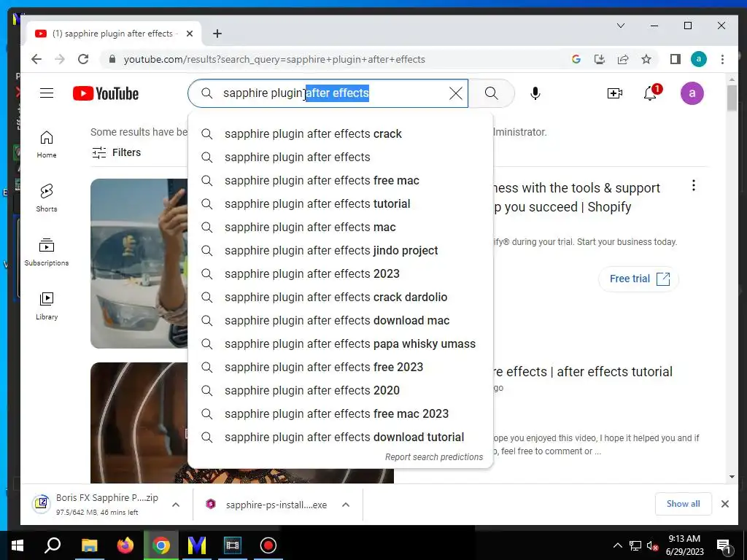
Task: Open the red record app in taskbar
Action: coord(268,545)
